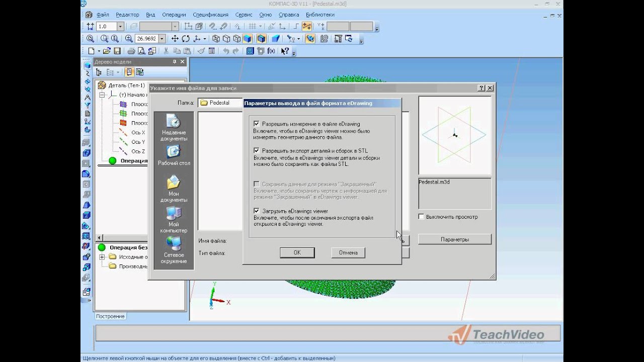The width and height of the screenshot is (644, 362).
Task: Go to Рабочий стол in places bar
Action: [174, 155]
